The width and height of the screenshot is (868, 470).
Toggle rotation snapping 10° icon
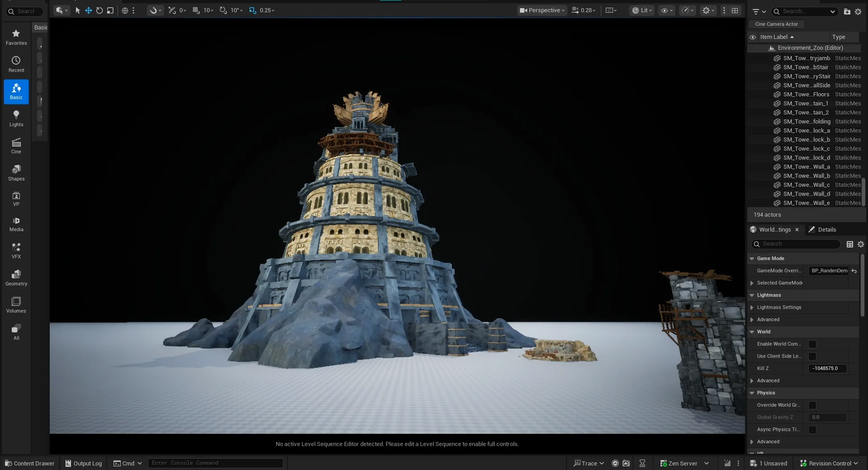tap(223, 10)
